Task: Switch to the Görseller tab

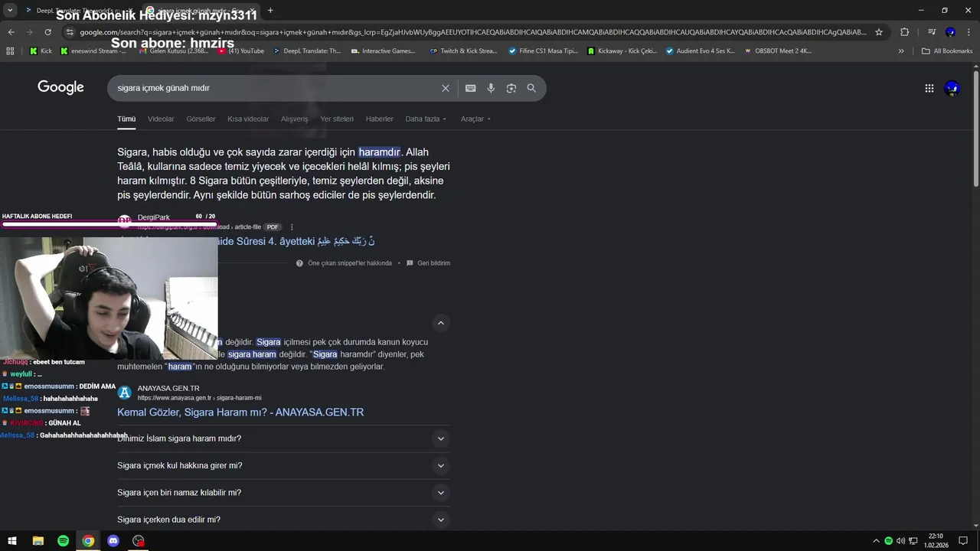Action: click(201, 119)
